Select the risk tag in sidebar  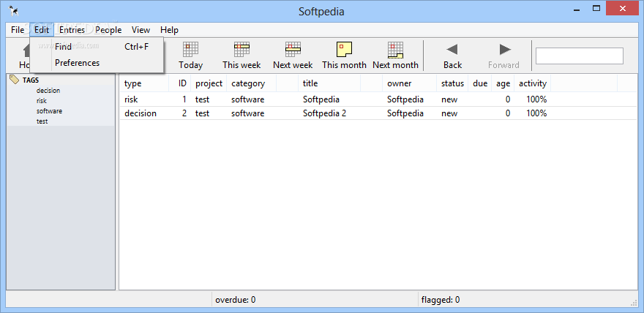(42, 101)
